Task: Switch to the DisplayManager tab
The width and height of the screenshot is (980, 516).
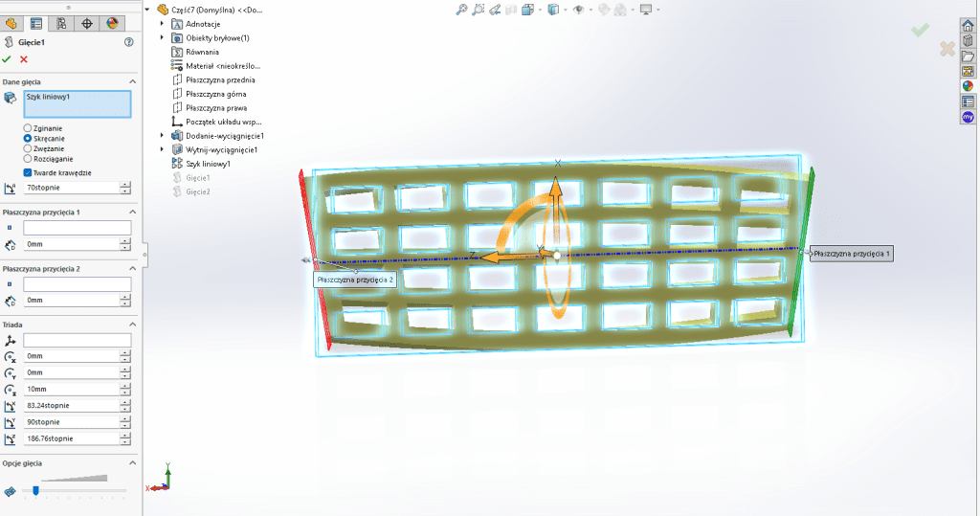Action: [111, 23]
